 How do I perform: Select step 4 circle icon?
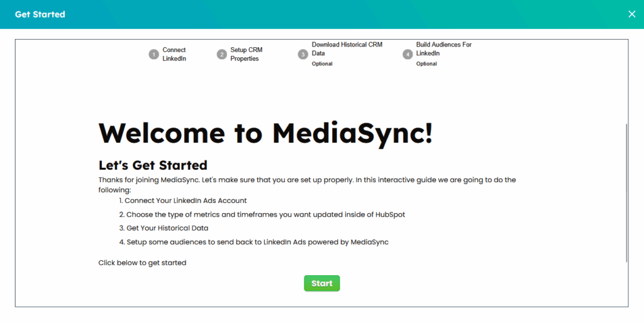408,55
